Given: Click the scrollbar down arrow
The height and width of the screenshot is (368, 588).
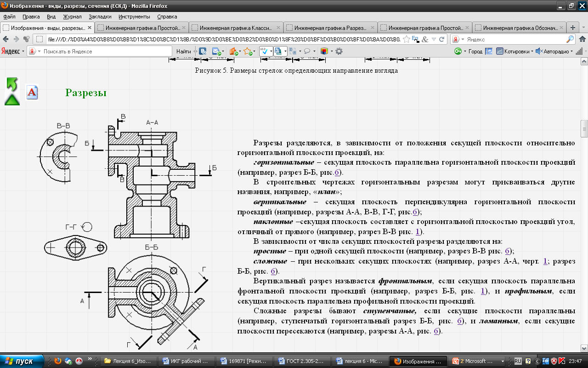Looking at the screenshot, I should coord(584,349).
